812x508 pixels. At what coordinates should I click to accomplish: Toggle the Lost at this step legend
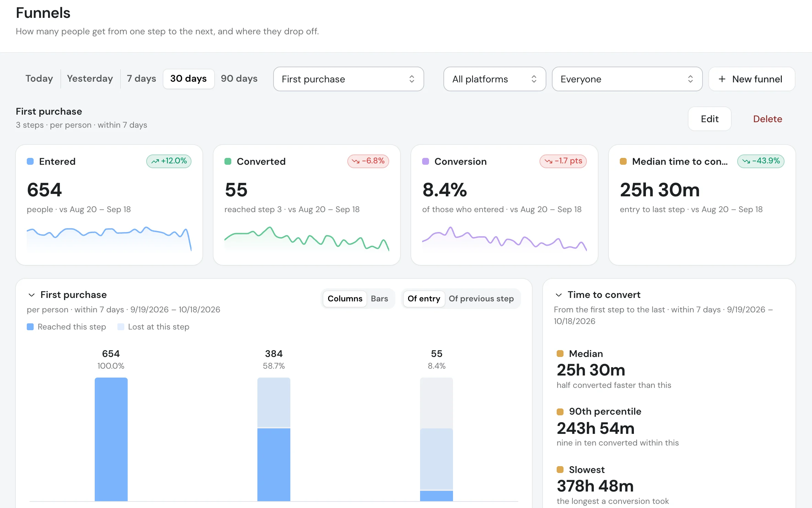[x=153, y=327]
